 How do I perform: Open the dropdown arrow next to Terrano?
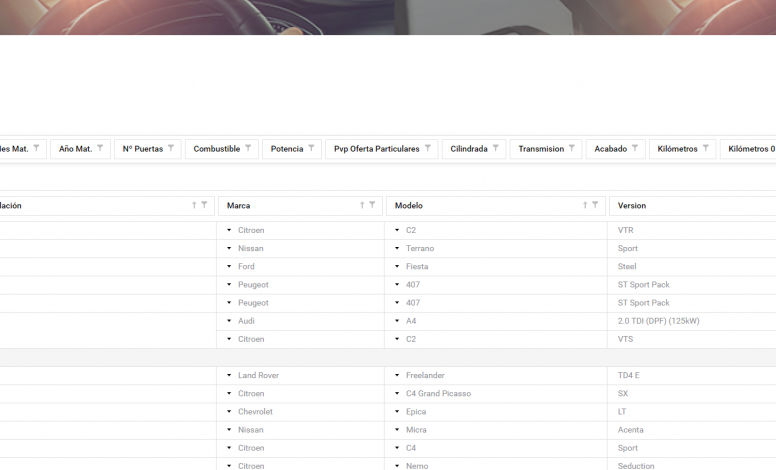pyautogui.click(x=397, y=249)
